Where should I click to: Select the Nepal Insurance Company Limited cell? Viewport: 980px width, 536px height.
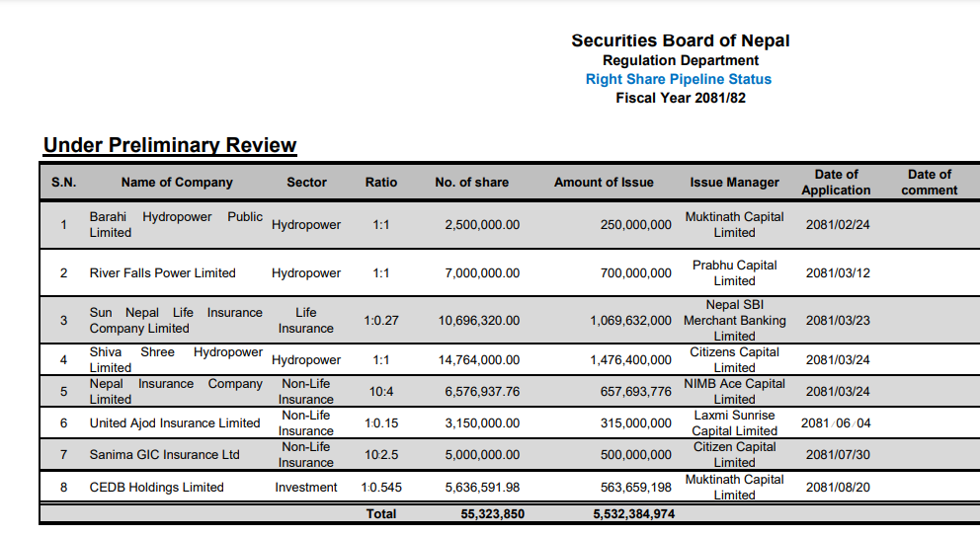click(176, 392)
